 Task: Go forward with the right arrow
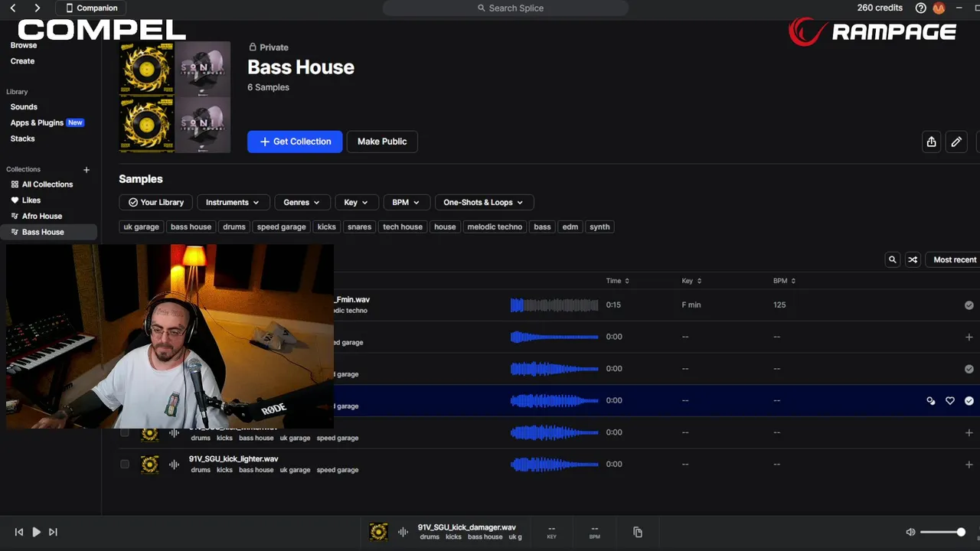[x=37, y=8]
